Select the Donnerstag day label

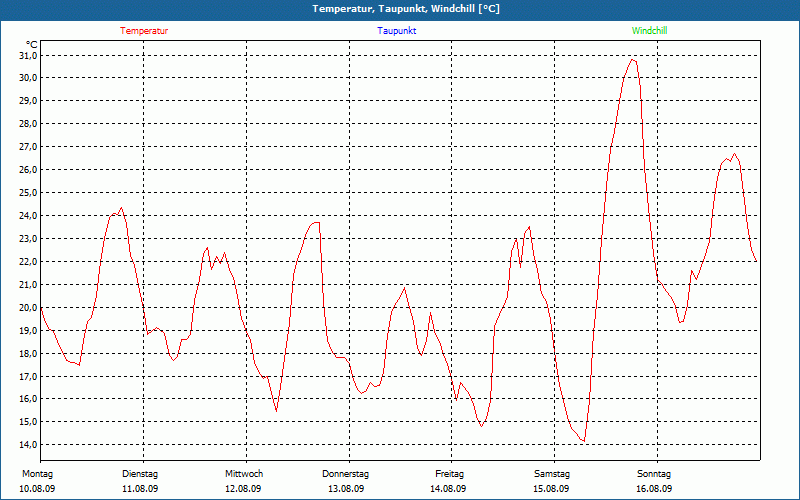click(345, 474)
